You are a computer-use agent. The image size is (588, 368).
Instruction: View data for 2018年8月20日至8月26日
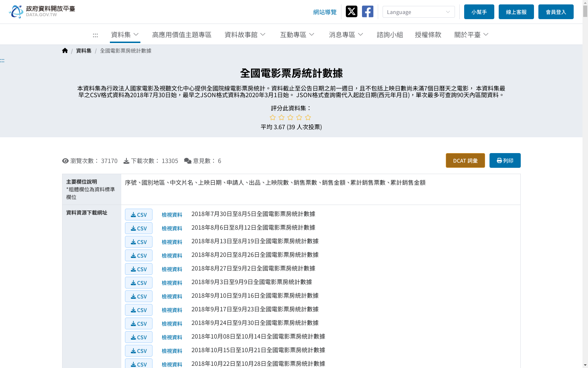point(172,255)
